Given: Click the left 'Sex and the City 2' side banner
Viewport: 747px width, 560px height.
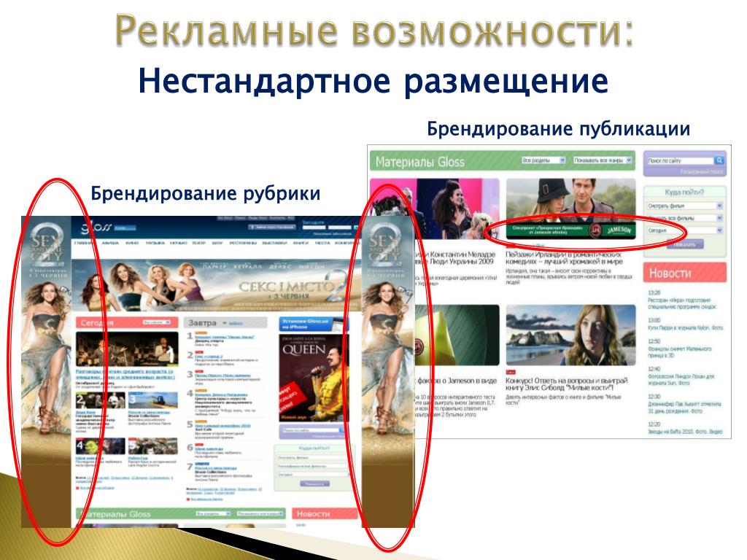Looking at the screenshot, I should tap(46, 371).
